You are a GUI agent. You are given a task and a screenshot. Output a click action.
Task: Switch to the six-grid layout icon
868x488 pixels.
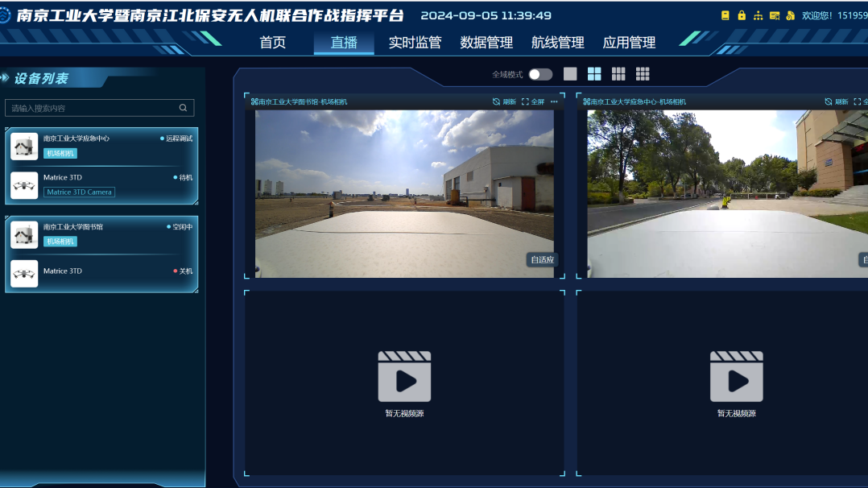tap(618, 74)
